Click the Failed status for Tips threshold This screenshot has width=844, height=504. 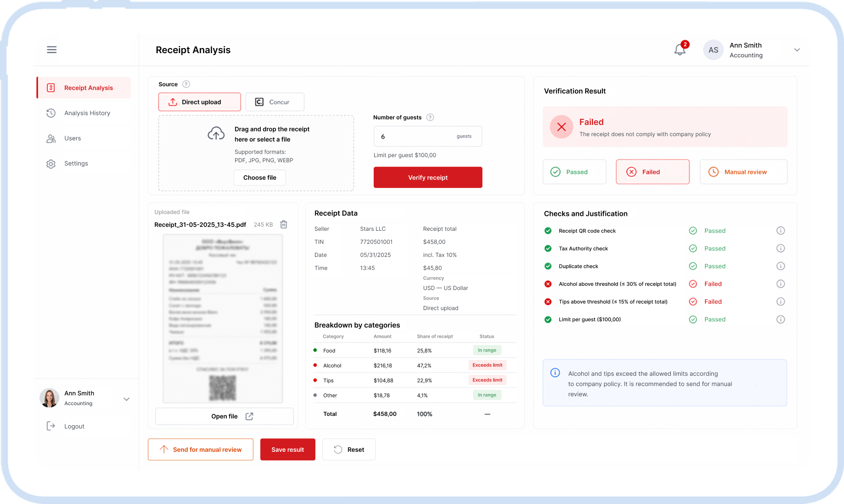click(705, 302)
